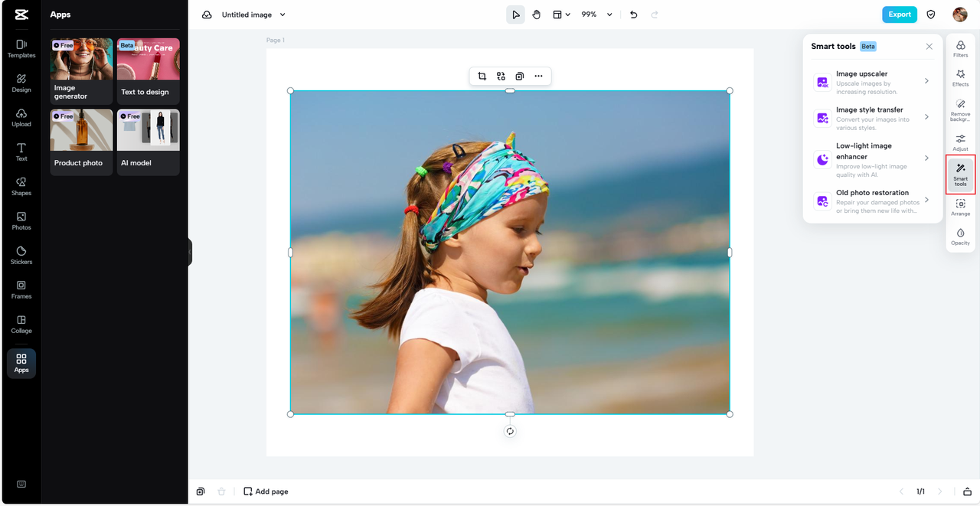The width and height of the screenshot is (980, 506).
Task: Open the Arrange panel on right toolbar
Action: [x=961, y=207]
